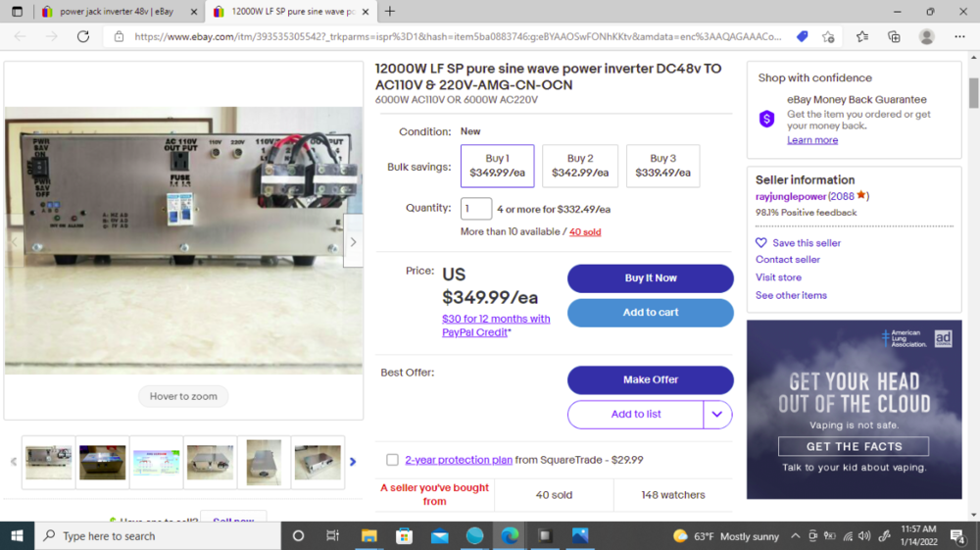Click Save this seller heart icon
The height and width of the screenshot is (550, 980).
[760, 242]
